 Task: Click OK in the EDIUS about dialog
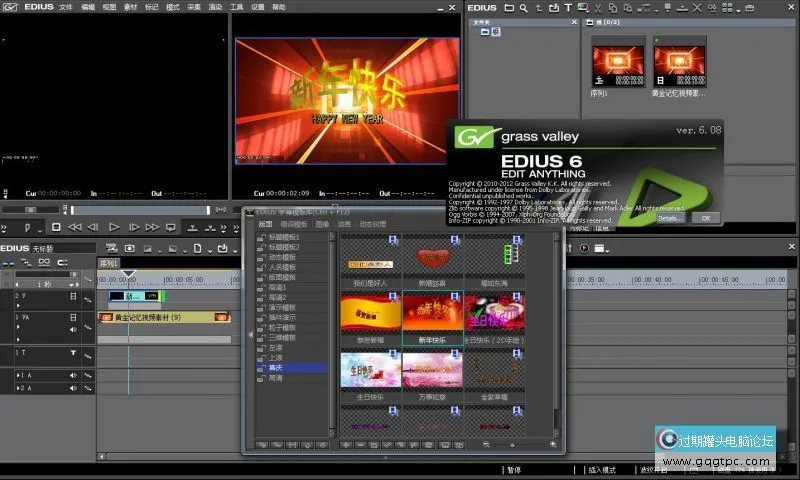pyautogui.click(x=704, y=217)
